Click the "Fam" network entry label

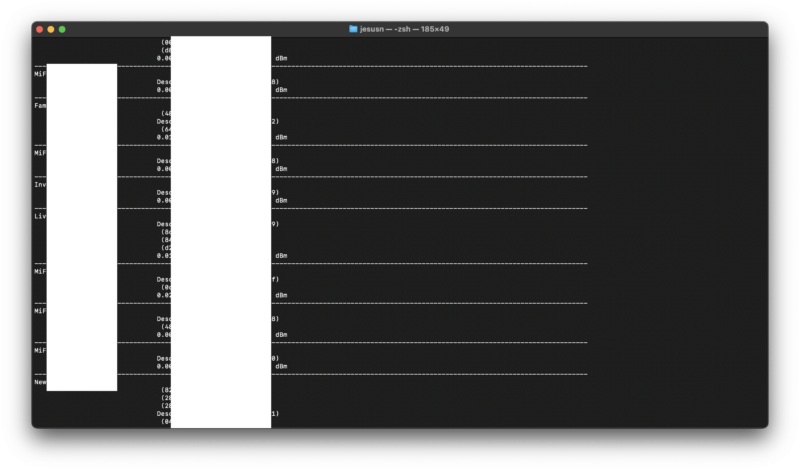(x=40, y=105)
